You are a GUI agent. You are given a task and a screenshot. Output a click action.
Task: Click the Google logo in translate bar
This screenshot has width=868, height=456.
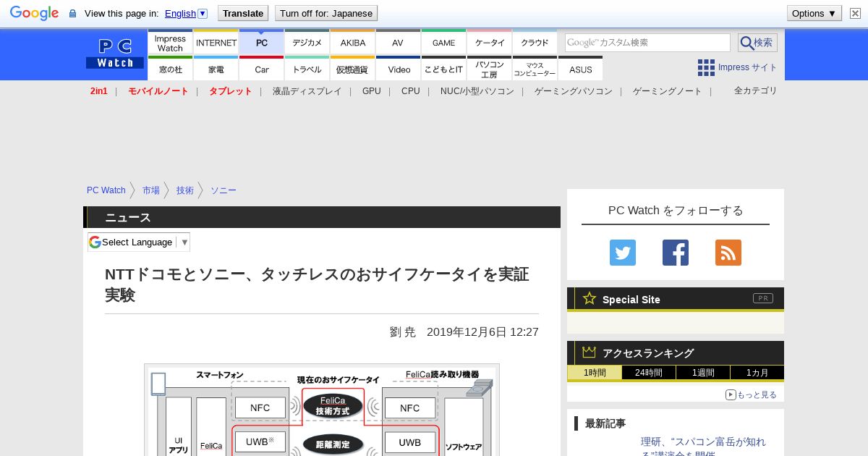(34, 13)
